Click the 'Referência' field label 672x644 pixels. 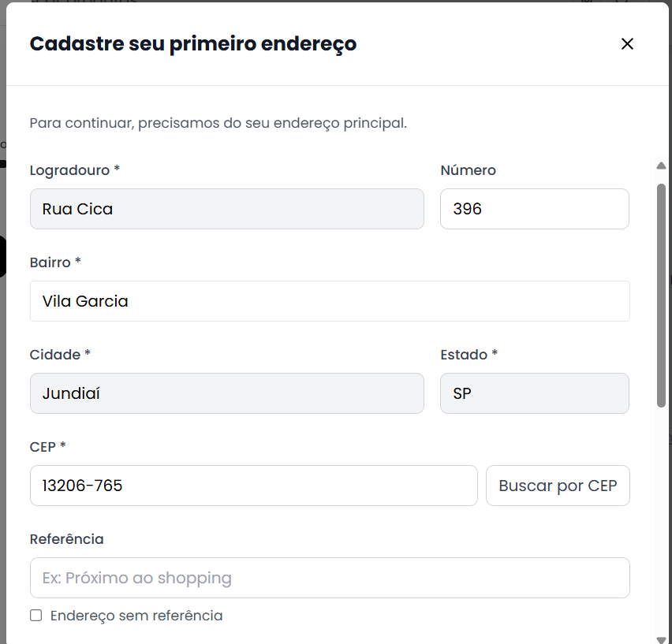pos(66,539)
